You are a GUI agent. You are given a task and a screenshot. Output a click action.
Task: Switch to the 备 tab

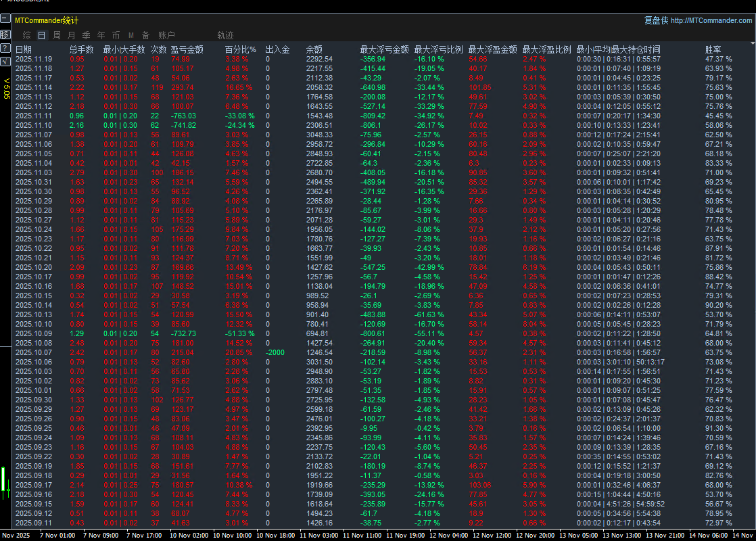(145, 35)
